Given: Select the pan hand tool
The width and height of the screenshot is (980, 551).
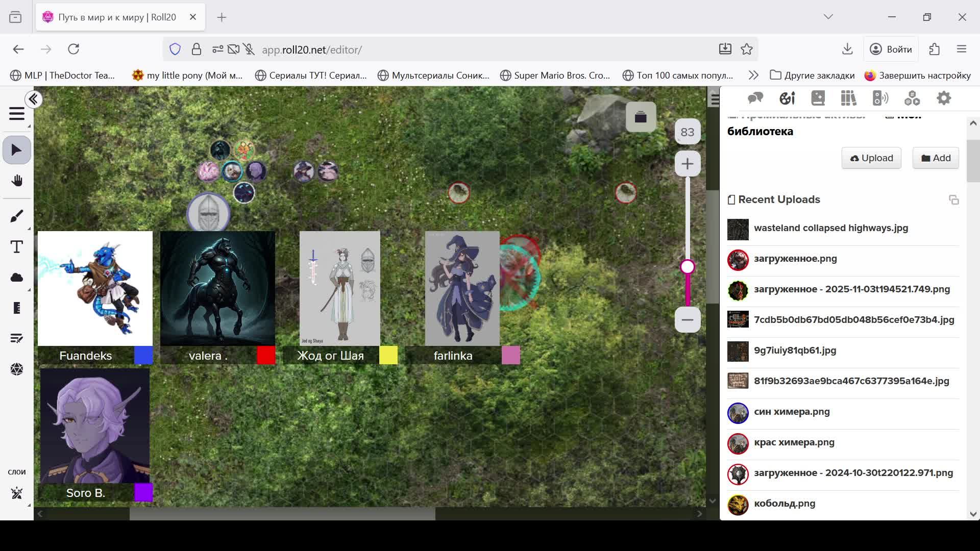Looking at the screenshot, I should [x=17, y=181].
